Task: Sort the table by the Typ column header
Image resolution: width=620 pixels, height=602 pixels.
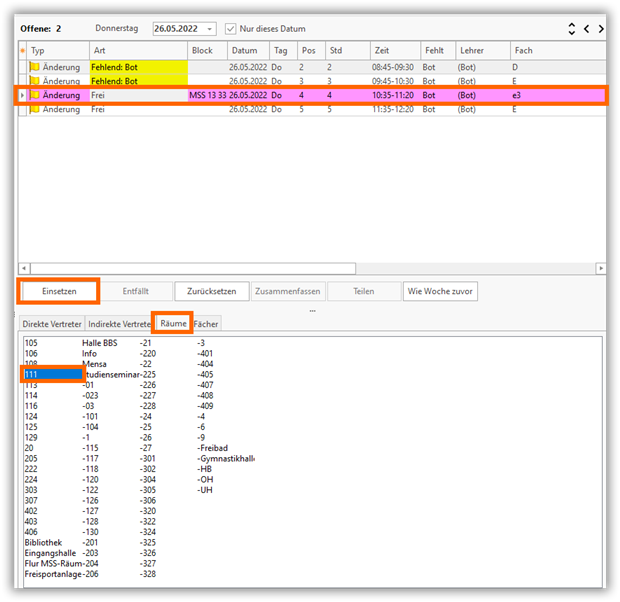Action: pyautogui.click(x=55, y=50)
